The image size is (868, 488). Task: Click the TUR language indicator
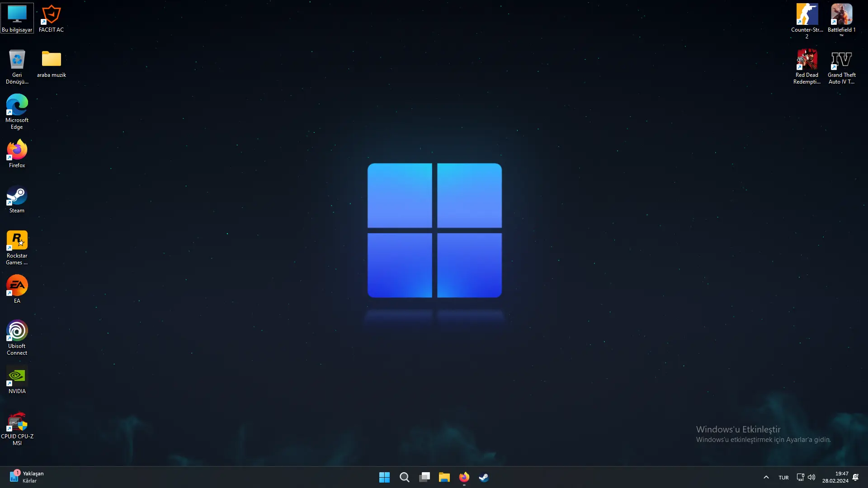[x=783, y=477]
